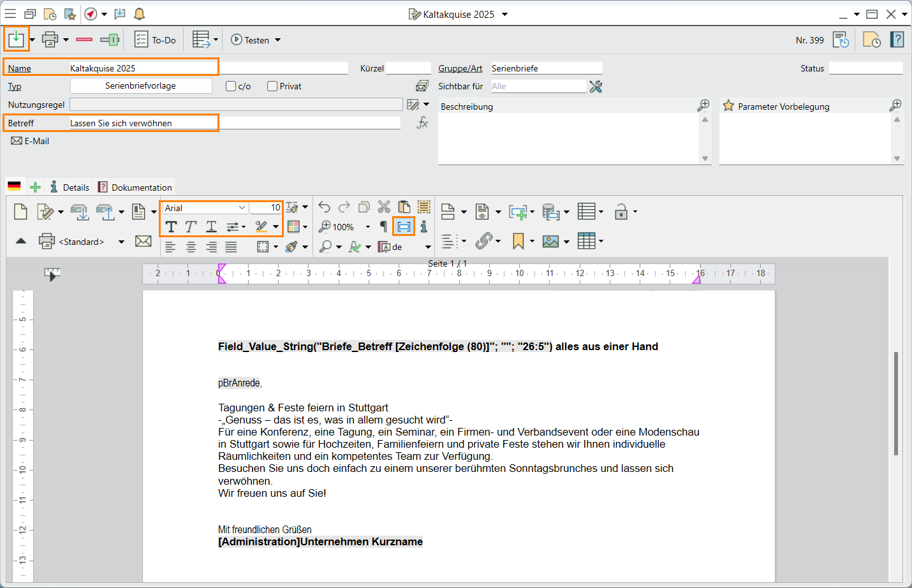912x588 pixels.
Task: Click the Gruppe/Art link label
Action: (x=460, y=68)
